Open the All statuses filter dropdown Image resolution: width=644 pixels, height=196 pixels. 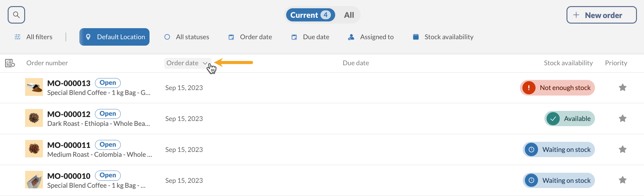(x=187, y=37)
